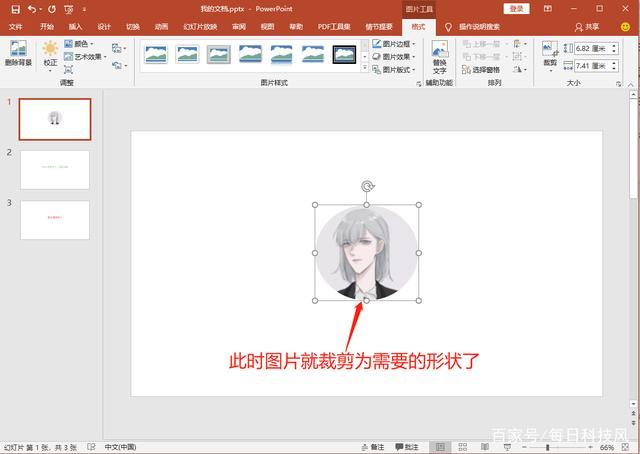The height and width of the screenshot is (454, 640).
Task: Switch to the Home (开始) tab
Action: pyautogui.click(x=47, y=27)
